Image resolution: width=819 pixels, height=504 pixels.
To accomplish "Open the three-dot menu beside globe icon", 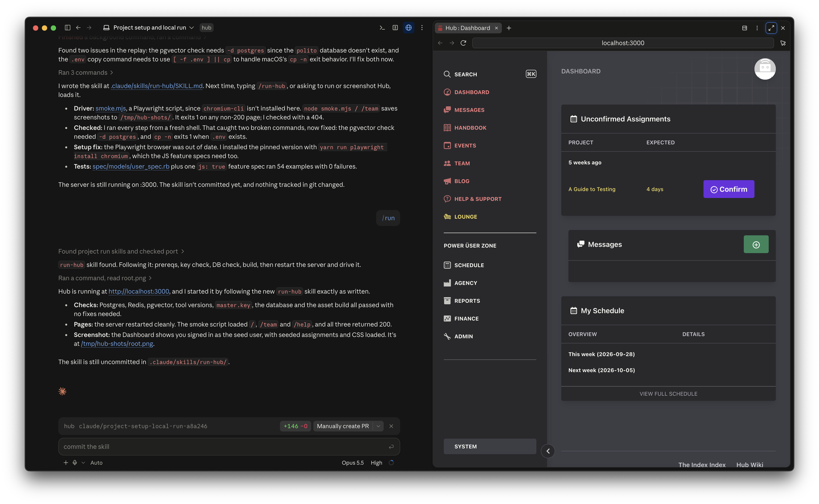I will [x=422, y=28].
